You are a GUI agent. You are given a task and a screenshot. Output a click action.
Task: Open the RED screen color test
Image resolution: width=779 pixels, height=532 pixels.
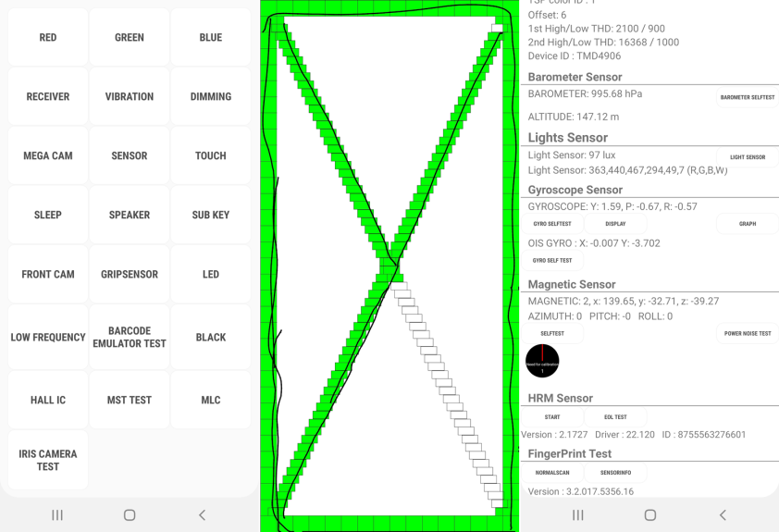point(48,38)
